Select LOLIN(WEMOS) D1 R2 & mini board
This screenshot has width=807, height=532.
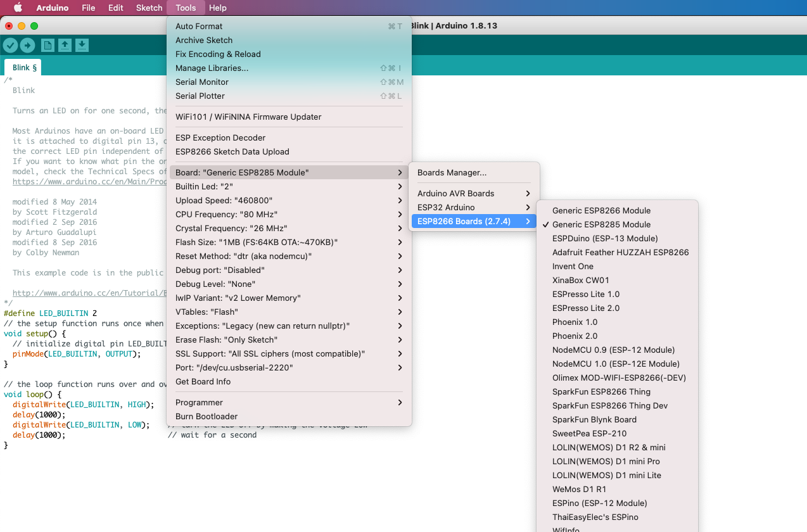[x=617, y=447]
